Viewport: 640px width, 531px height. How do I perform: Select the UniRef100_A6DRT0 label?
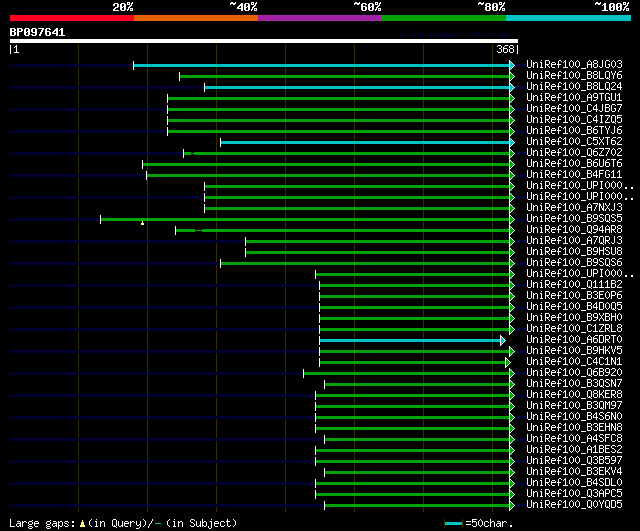(x=574, y=340)
